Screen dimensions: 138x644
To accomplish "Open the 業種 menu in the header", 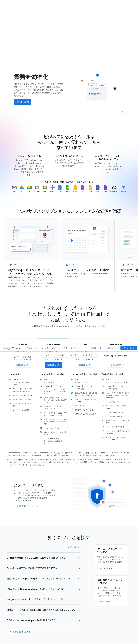I will click(x=53, y=348).
